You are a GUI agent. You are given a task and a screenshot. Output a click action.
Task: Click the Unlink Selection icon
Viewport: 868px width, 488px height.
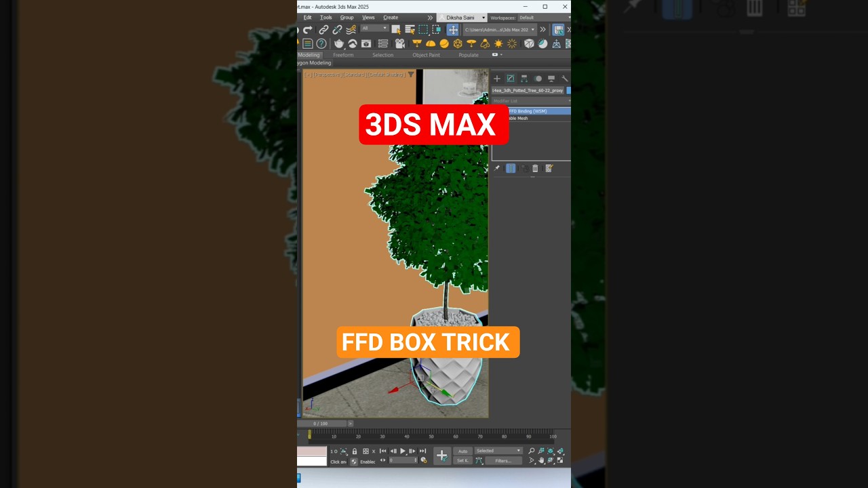337,30
